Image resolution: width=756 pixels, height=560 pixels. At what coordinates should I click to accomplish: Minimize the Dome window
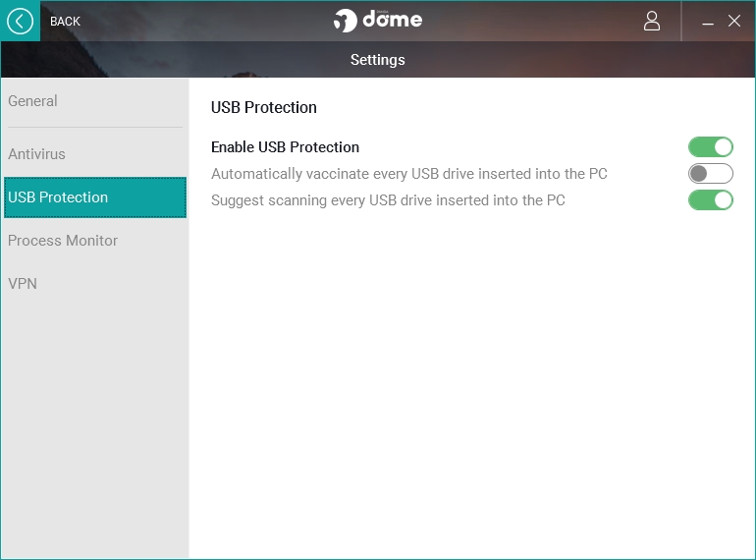[x=708, y=22]
